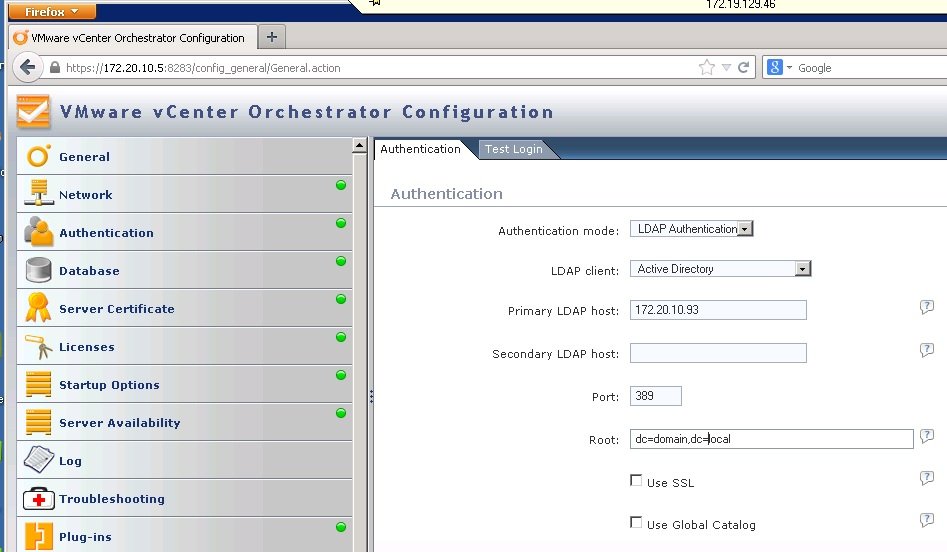Open the Server Availability section
The image size is (947, 552).
click(184, 423)
